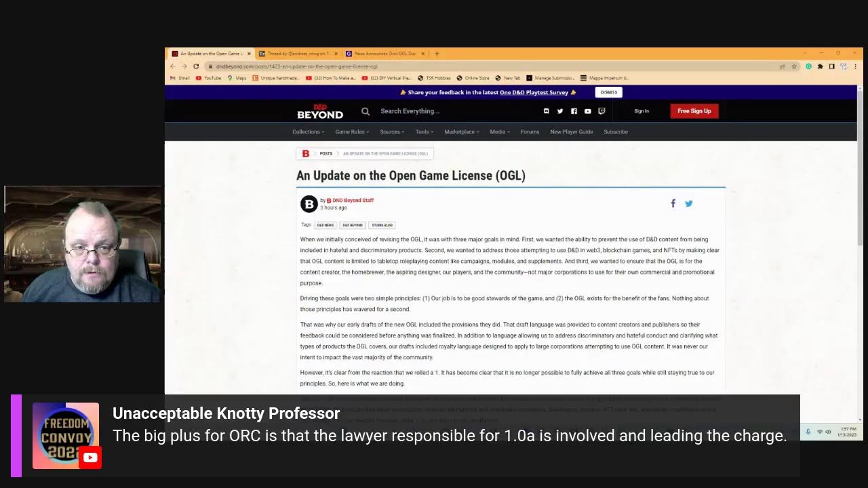Dismiss the playtest survey banner
868x488 pixels.
point(609,92)
